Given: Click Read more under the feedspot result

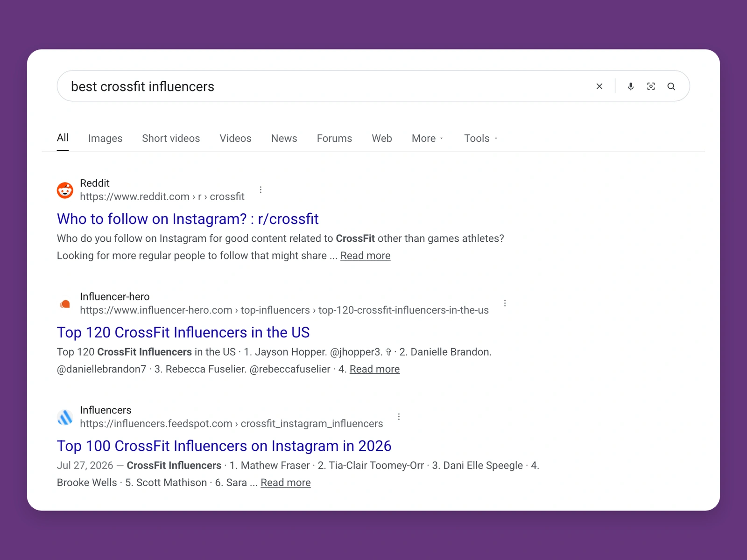Looking at the screenshot, I should pos(285,483).
